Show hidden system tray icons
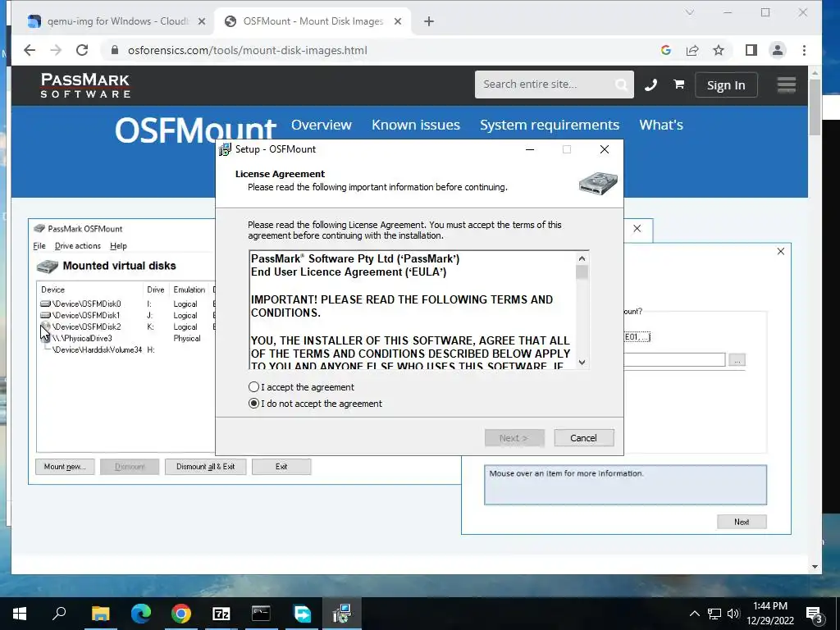This screenshot has height=630, width=840. [x=694, y=614]
